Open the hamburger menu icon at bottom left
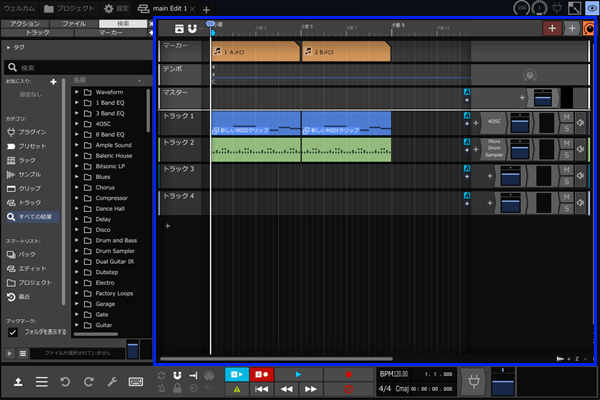600x400 pixels. coord(42,382)
